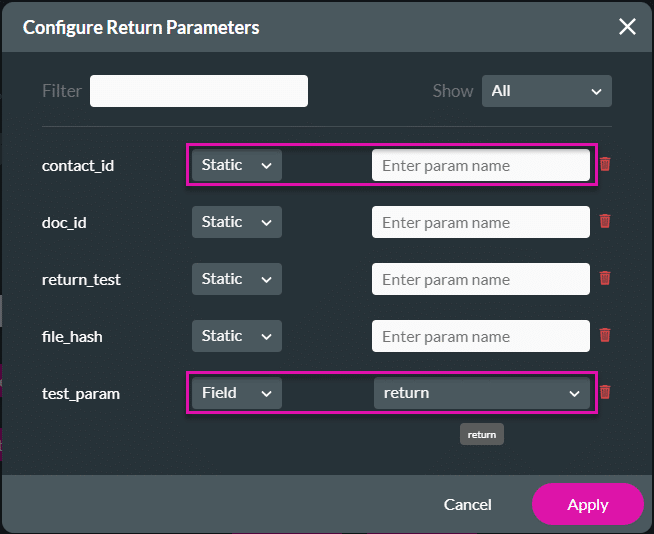Screen dimensions: 654x534
Task: Click the return_test param name field
Action: [480, 279]
